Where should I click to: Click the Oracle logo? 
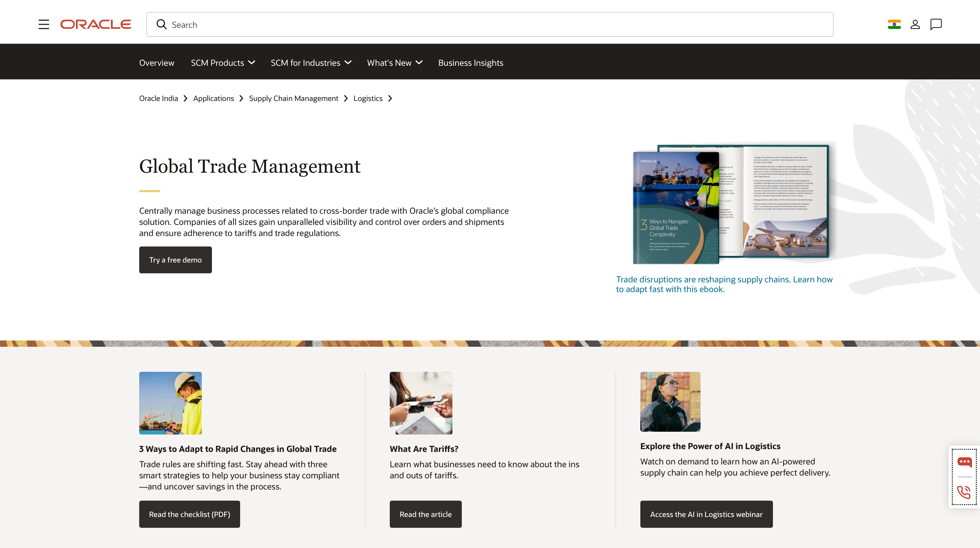pyautogui.click(x=96, y=24)
